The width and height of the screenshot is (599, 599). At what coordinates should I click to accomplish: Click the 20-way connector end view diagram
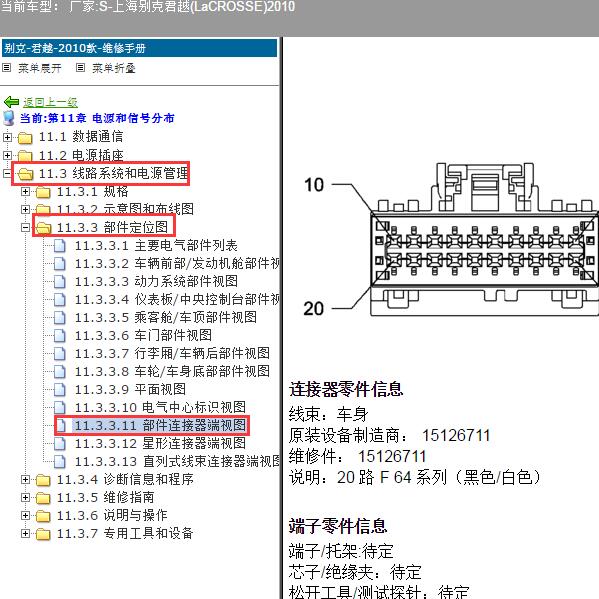coord(451,240)
